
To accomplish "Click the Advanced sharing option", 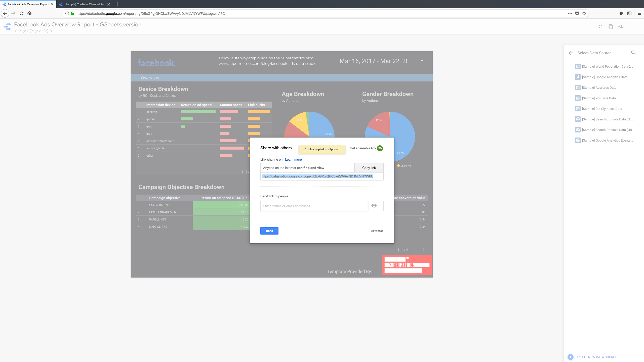I will [377, 231].
